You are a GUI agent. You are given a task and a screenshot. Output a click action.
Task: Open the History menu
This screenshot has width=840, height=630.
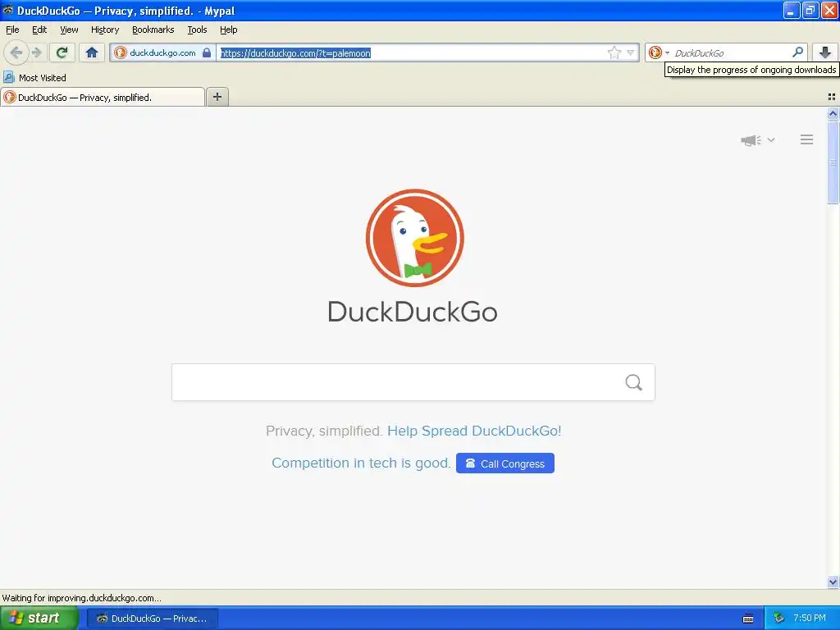coord(104,30)
